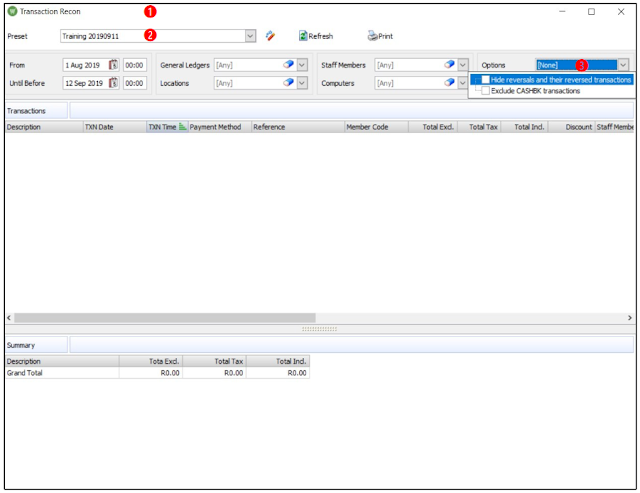Select the Summary tab
640x493 pixels.
[x=36, y=345]
